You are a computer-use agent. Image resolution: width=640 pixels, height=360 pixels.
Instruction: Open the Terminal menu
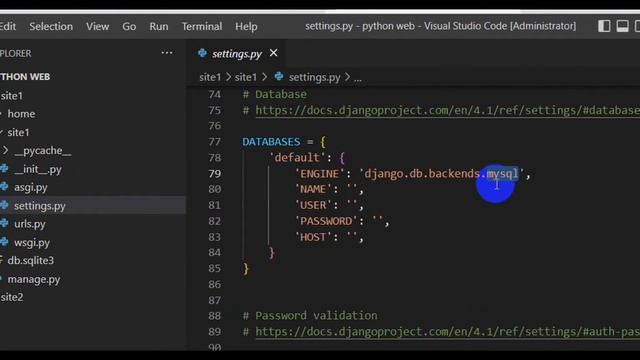tap(202, 27)
